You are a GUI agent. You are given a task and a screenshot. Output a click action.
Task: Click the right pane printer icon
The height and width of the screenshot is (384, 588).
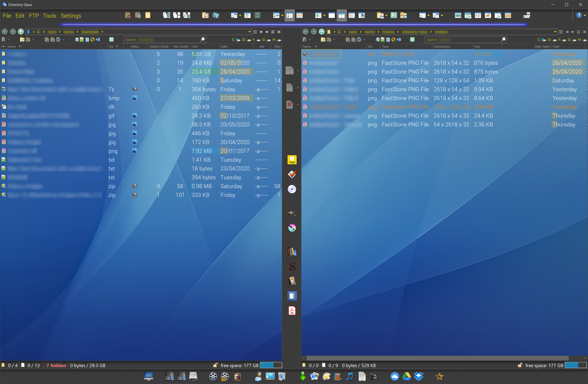359,40
